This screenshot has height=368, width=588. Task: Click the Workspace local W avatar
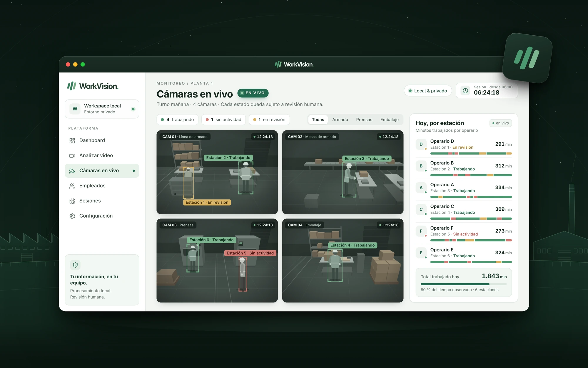(75, 109)
